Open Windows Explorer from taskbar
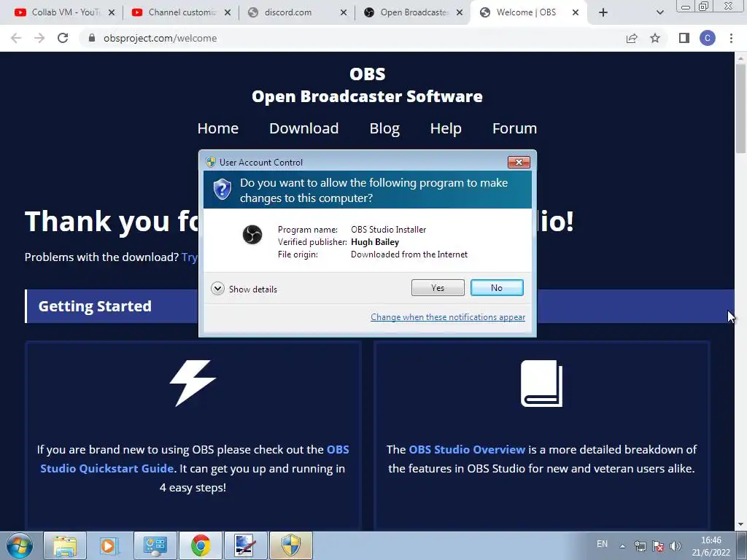747x560 pixels. (x=65, y=545)
